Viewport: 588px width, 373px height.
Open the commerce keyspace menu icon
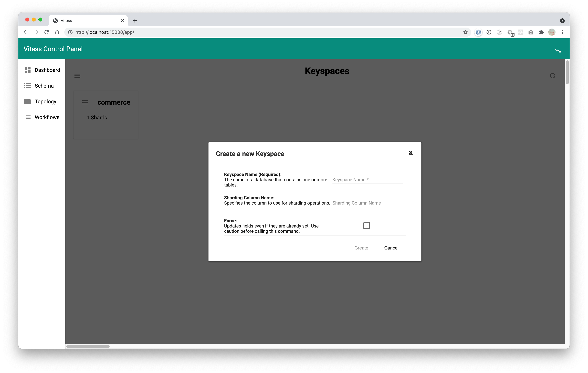pos(85,103)
